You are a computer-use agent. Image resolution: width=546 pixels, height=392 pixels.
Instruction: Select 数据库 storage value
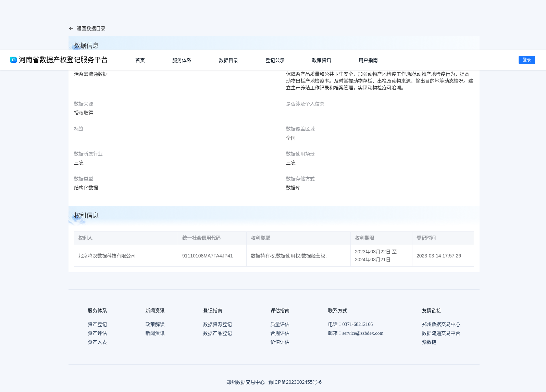click(293, 188)
